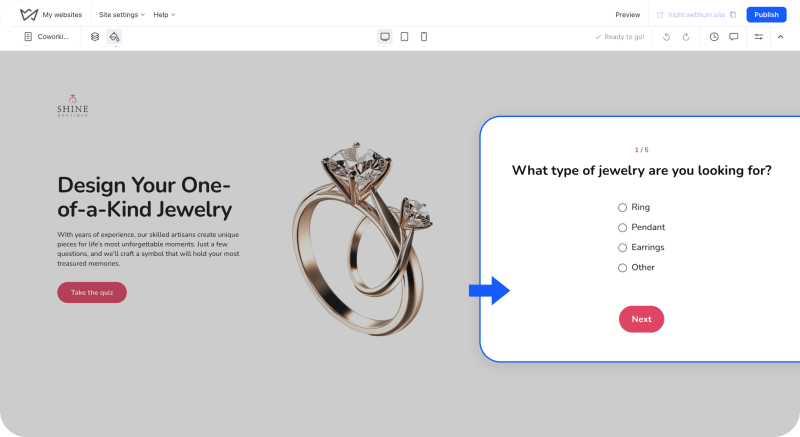Click the paragraph starting With years of experience
The image size is (800, 437).
[148, 249]
